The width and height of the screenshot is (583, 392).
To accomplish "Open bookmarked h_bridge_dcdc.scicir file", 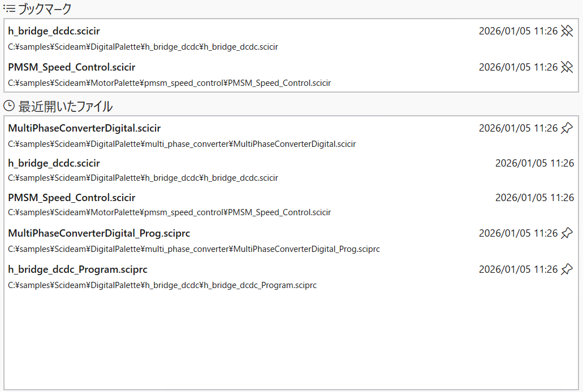I will [54, 31].
